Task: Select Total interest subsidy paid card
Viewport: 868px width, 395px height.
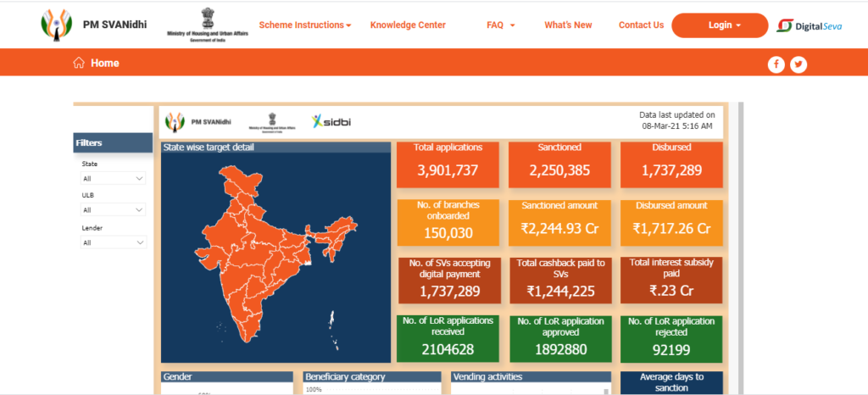Action: pyautogui.click(x=671, y=281)
